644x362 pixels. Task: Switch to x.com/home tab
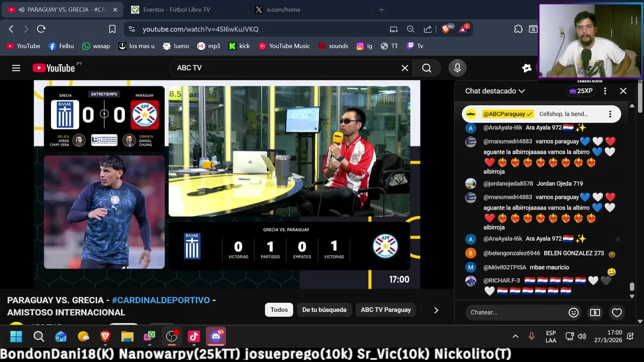coord(283,10)
